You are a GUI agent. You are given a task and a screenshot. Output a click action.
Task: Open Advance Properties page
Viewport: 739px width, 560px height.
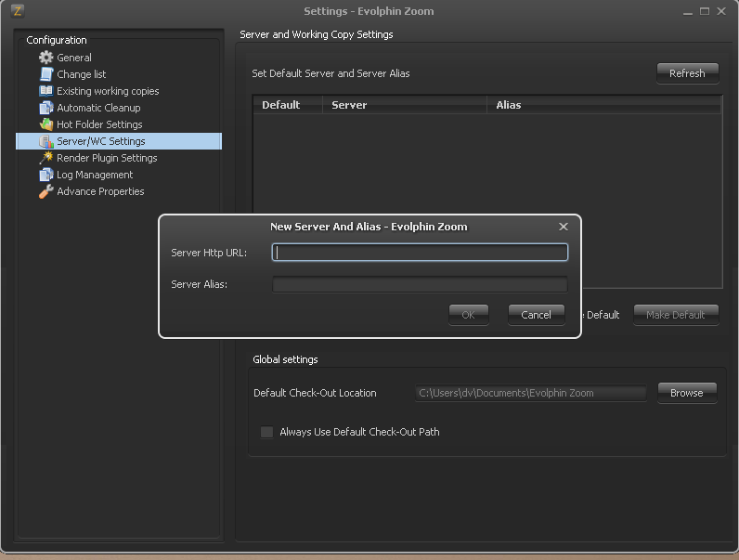100,191
